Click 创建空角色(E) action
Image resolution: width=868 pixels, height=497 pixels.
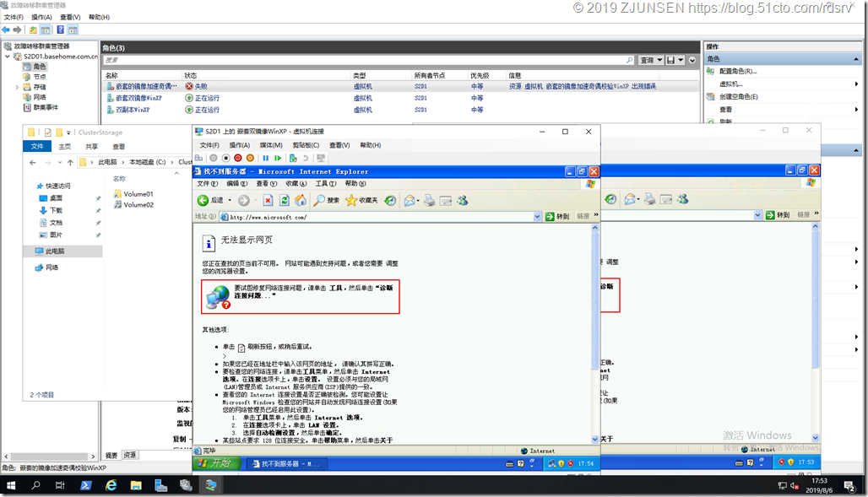coord(738,97)
